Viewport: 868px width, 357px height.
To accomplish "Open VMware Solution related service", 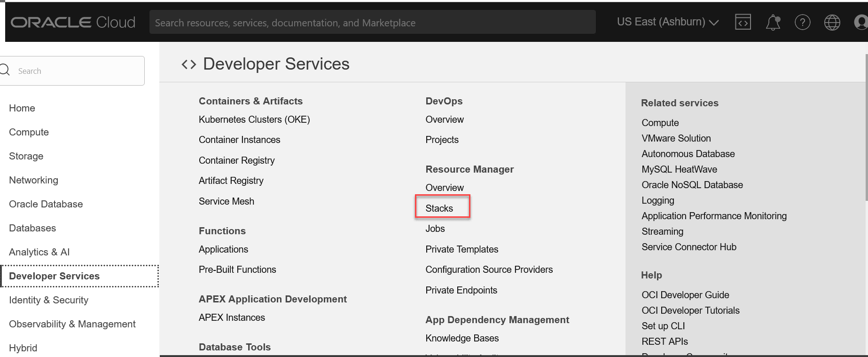I will (676, 138).
